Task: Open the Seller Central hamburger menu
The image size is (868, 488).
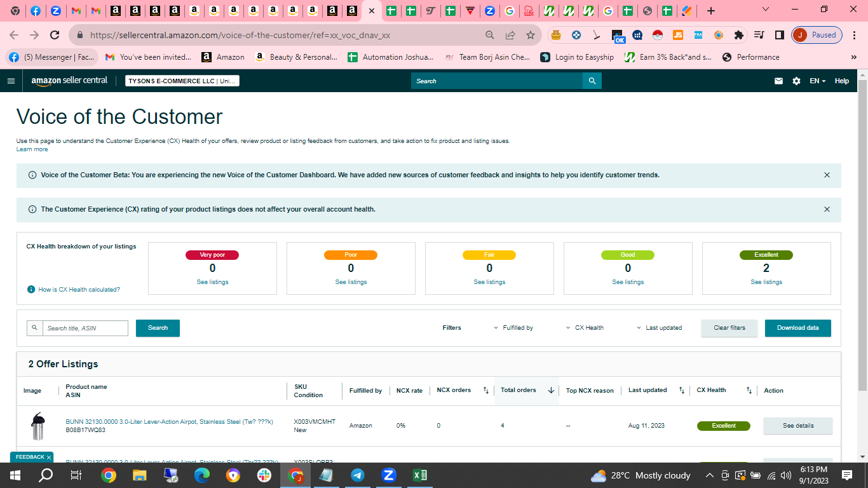Action: pos(11,81)
